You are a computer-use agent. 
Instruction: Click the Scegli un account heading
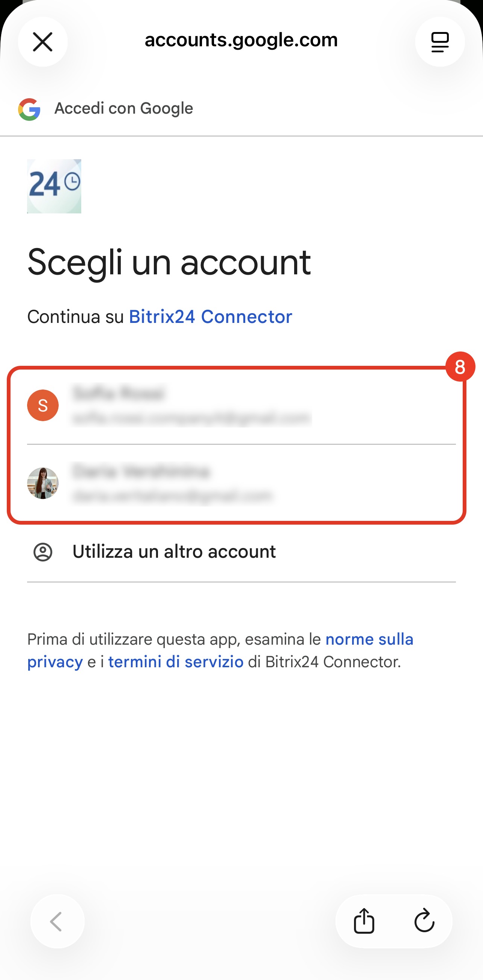169,262
